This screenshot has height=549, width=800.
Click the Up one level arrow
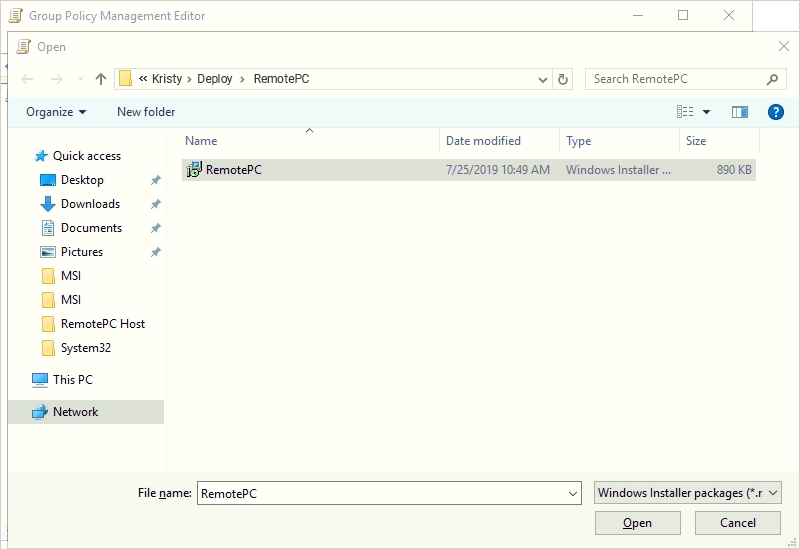tap(100, 79)
